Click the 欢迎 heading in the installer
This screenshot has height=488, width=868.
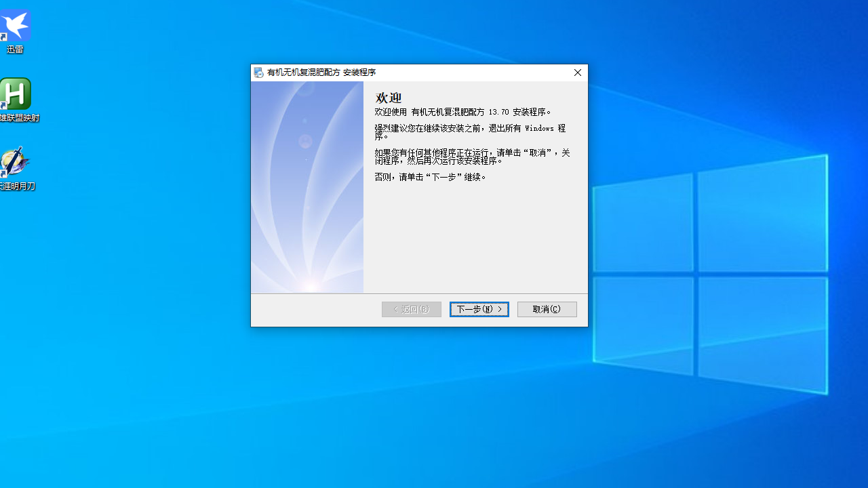click(387, 98)
